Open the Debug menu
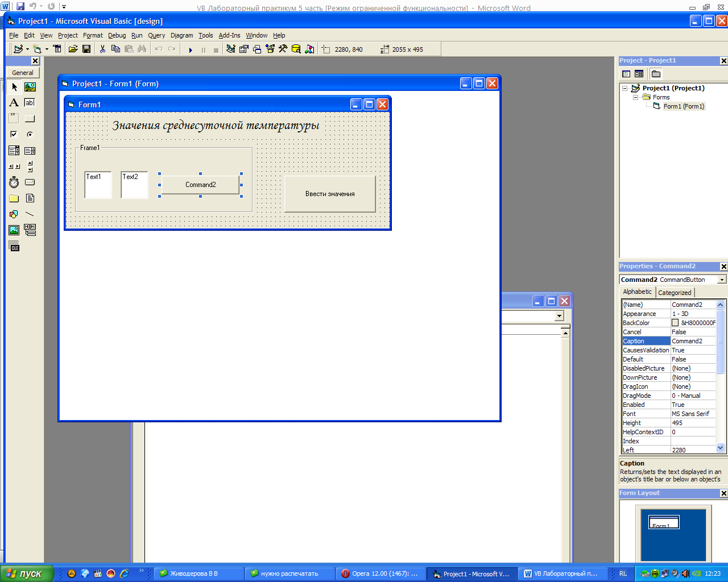Screen dimensions: 728x582 pos(117,35)
